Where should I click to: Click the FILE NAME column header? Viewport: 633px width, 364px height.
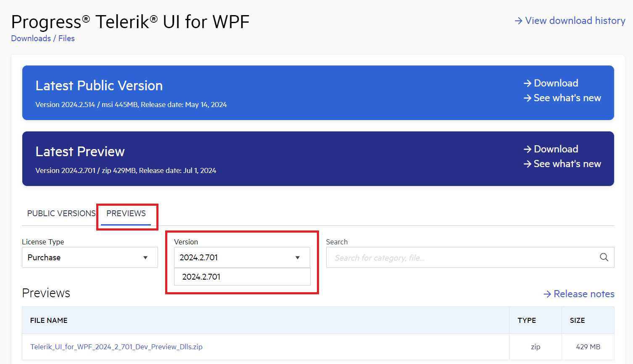tap(49, 320)
